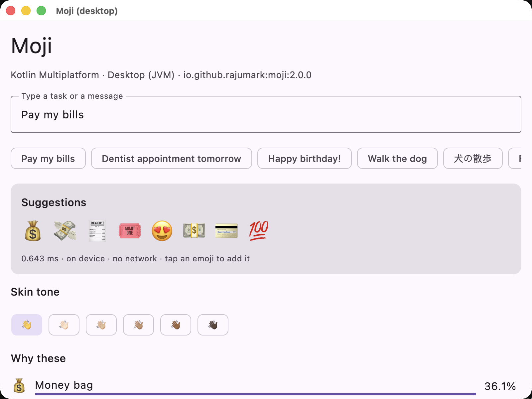Screen dimensions: 532x399
Task: Tap the money bag emoji suggestion
Action: (x=33, y=231)
